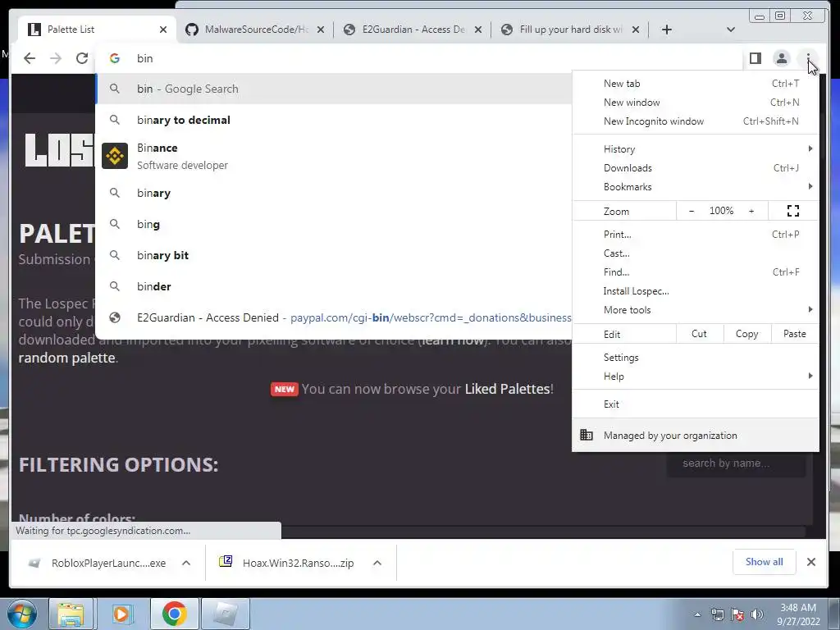The width and height of the screenshot is (840, 630).
Task: Close the MalwareSourceCode tab
Action: (321, 30)
